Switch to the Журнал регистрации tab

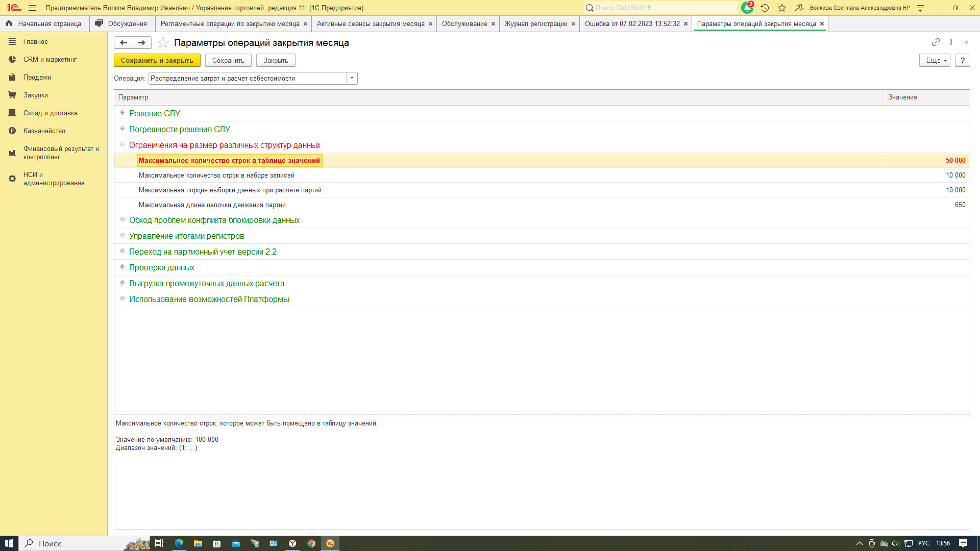536,23
